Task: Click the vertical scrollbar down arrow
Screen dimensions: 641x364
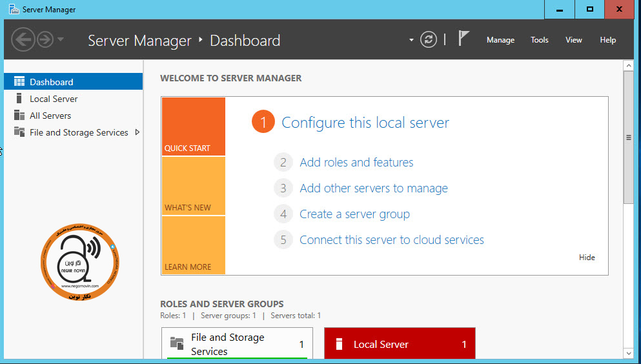Action: coord(628,353)
